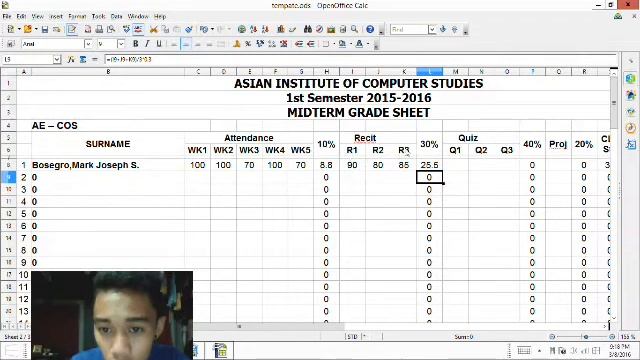Open the Name Box dropdown arrow

tap(57, 60)
